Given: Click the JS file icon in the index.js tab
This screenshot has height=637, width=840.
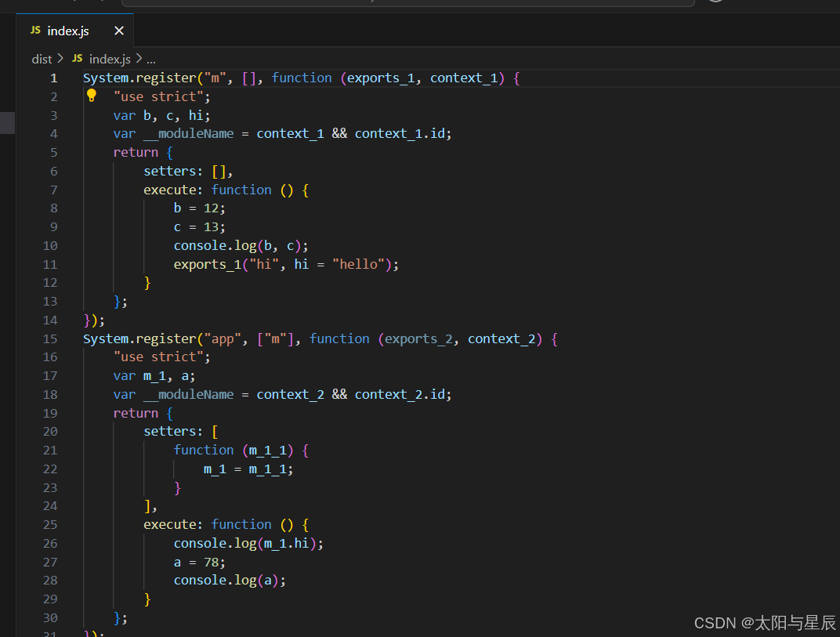Looking at the screenshot, I should click(x=35, y=31).
